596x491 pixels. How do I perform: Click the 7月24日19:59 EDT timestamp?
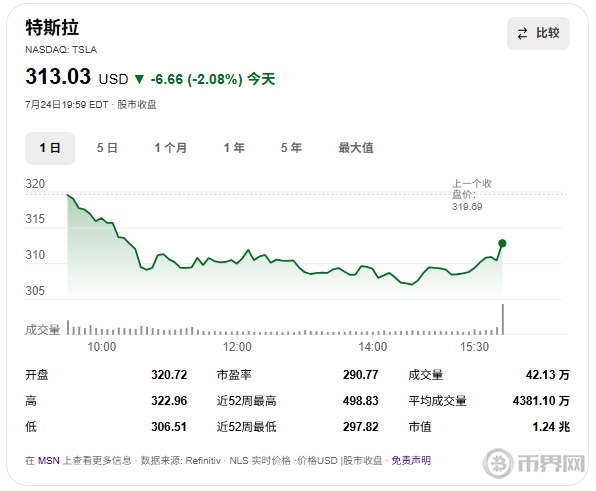[67, 105]
